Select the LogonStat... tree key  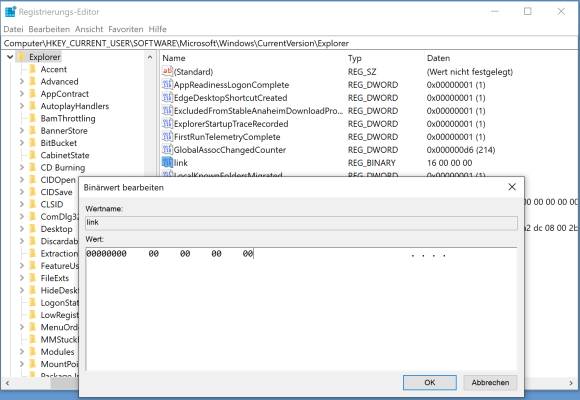click(59, 303)
